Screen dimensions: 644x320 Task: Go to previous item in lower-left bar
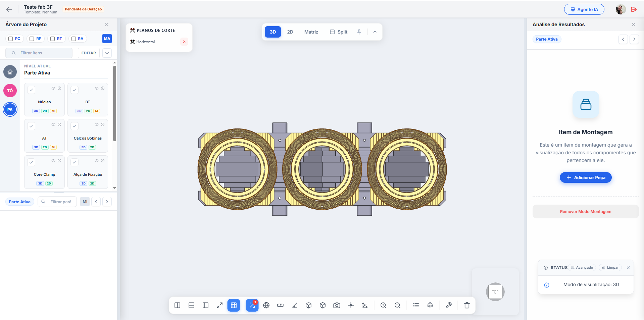point(96,202)
